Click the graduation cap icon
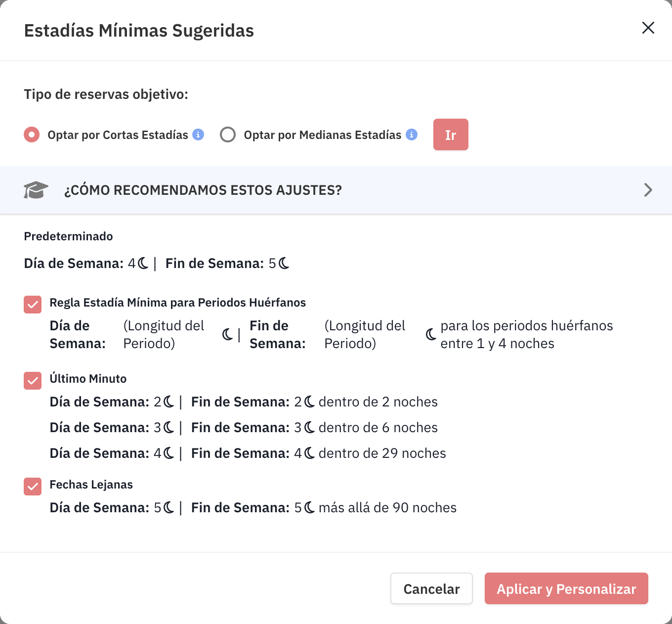The image size is (672, 624). coord(36,190)
